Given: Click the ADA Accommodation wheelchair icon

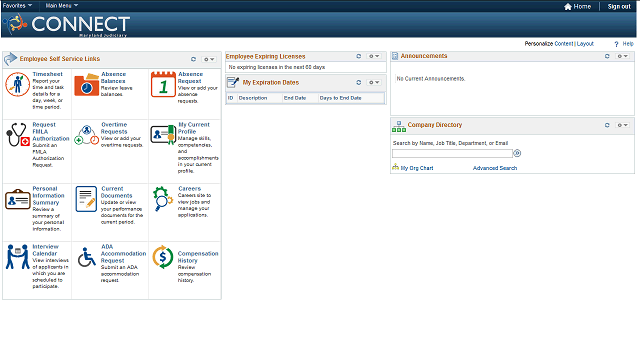Looking at the screenshot, I should 87,257.
